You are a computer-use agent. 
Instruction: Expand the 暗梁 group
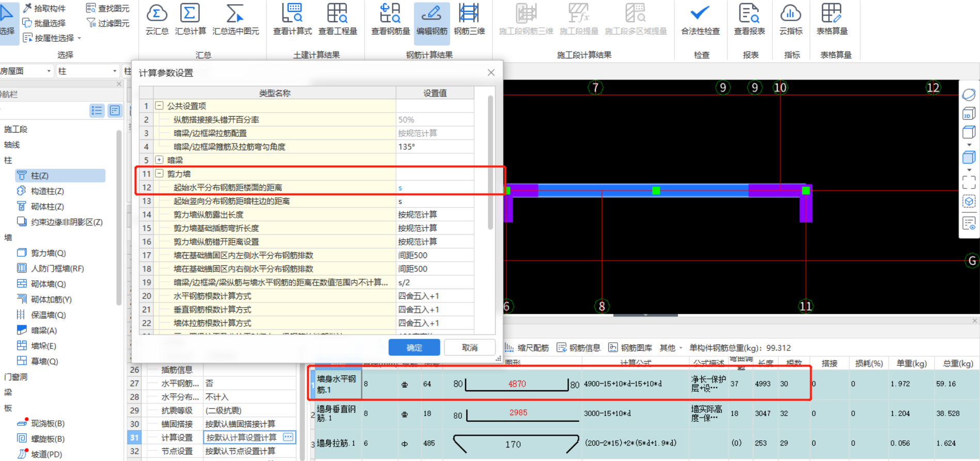[160, 160]
